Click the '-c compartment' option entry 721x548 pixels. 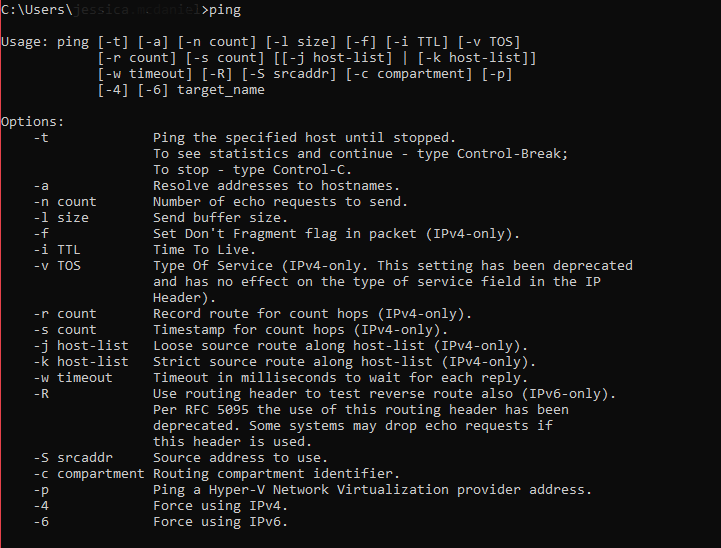[x=89, y=474]
